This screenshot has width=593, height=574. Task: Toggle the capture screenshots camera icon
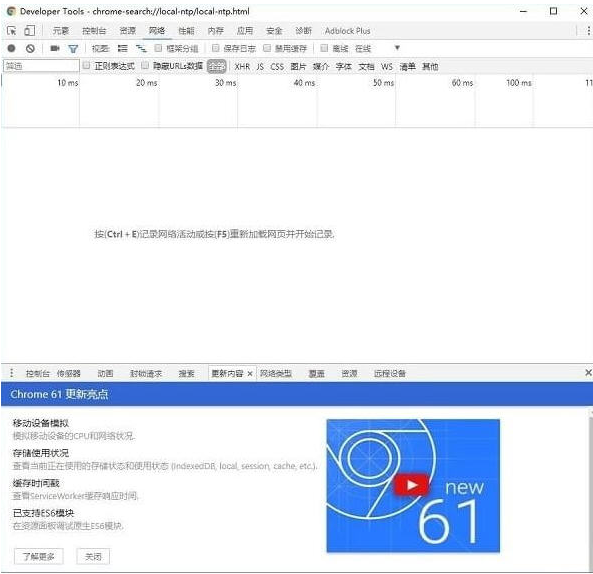coord(55,48)
